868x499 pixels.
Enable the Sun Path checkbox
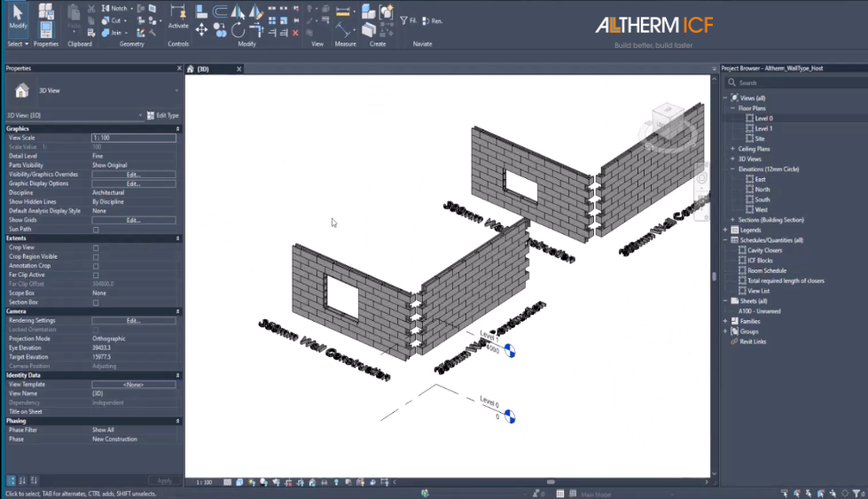click(96, 230)
